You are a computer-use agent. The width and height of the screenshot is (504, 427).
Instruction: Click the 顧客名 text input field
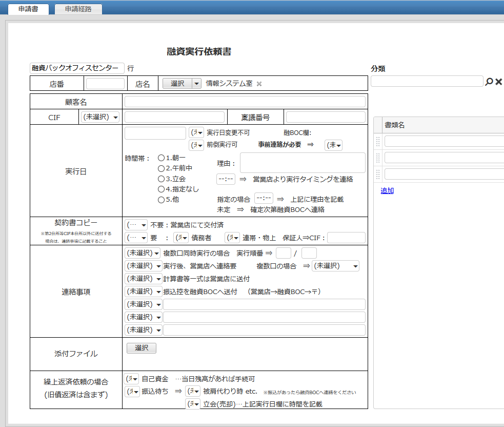(245, 102)
